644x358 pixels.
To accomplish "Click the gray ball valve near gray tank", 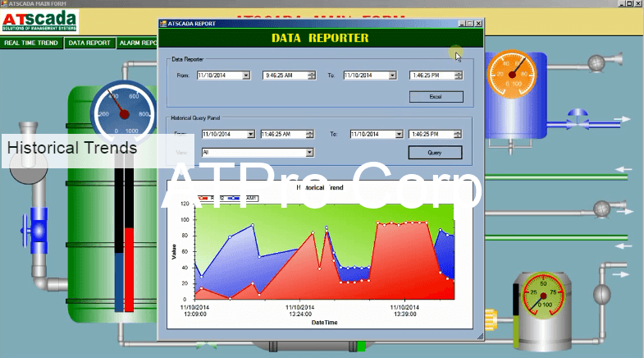I will pos(601,294).
